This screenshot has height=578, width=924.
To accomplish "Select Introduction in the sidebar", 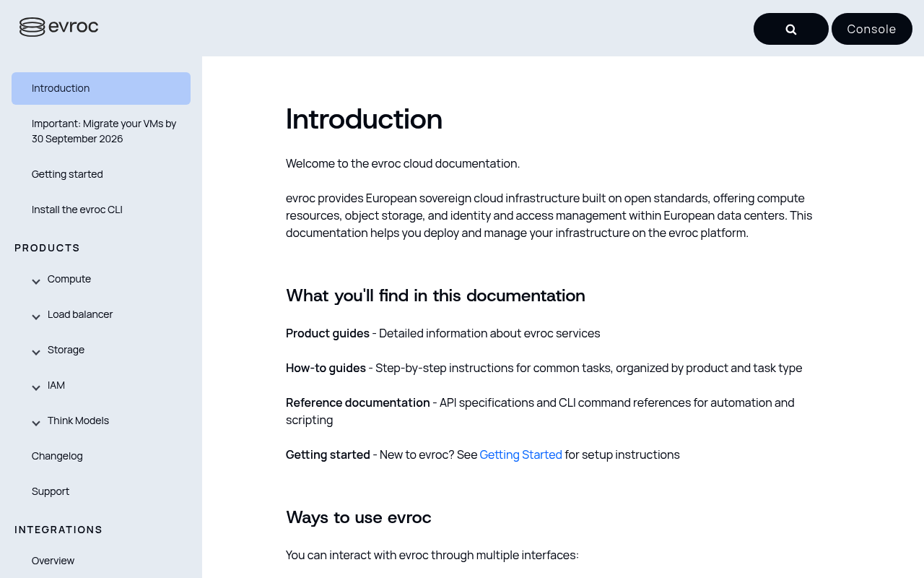I will click(101, 88).
